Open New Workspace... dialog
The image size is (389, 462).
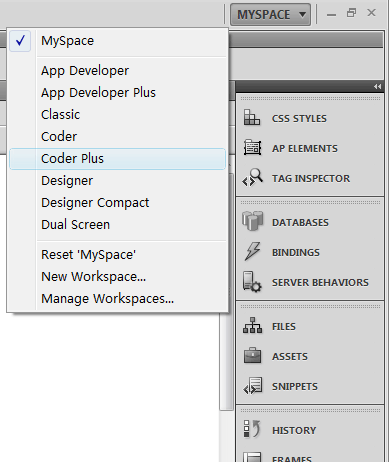coord(117,277)
